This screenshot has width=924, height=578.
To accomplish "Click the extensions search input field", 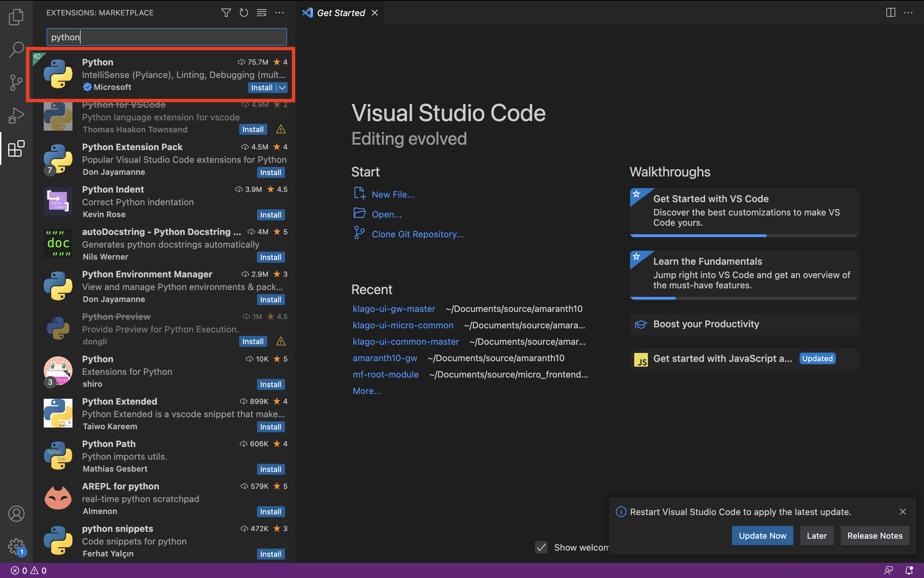I will click(x=166, y=37).
